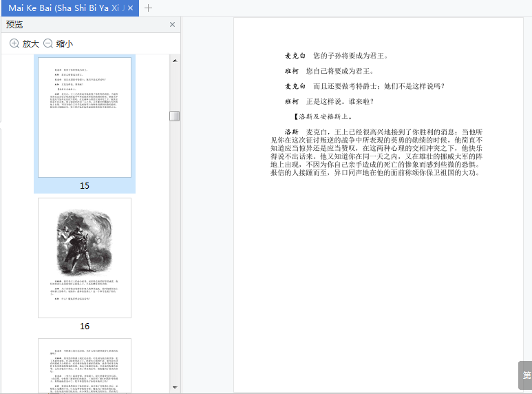This screenshot has width=532, height=394.
Task: Click the 预览 panel title
Action: tap(14, 25)
